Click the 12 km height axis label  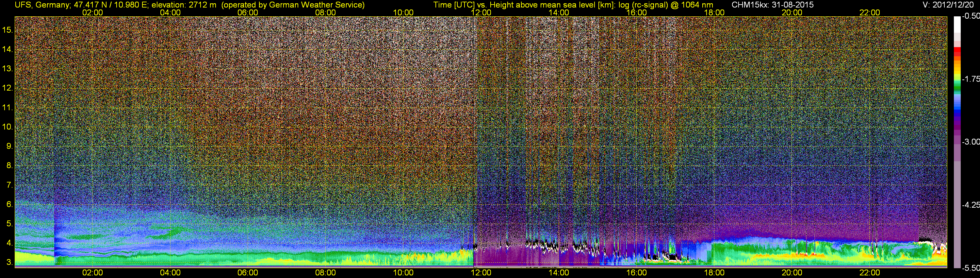(x=7, y=88)
